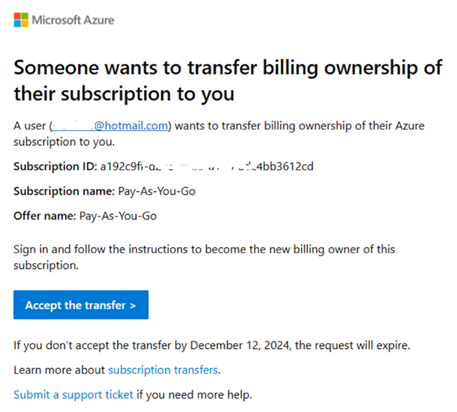
Task: Click the "if you need more help" text
Action: coord(194,395)
